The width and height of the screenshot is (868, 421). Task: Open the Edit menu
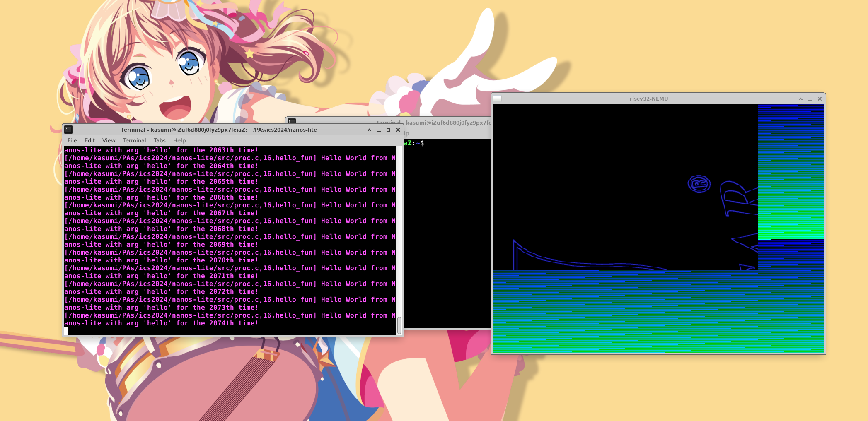[x=89, y=140]
